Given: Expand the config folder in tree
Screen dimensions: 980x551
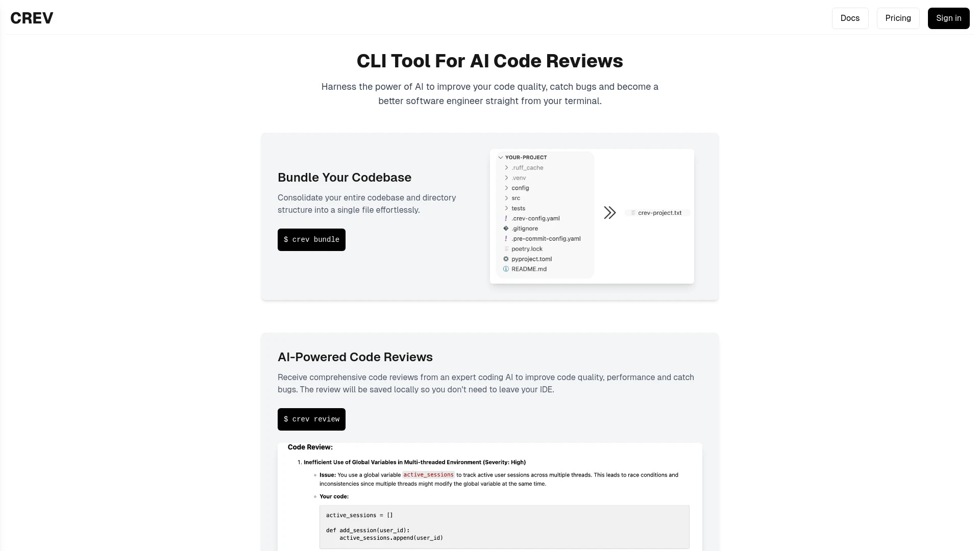Looking at the screenshot, I should [x=507, y=187].
